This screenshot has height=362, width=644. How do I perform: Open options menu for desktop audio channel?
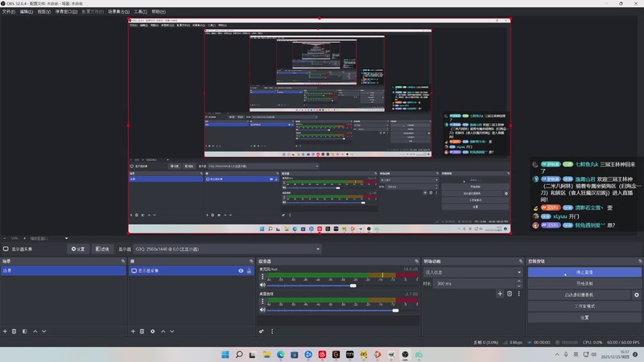(262, 301)
